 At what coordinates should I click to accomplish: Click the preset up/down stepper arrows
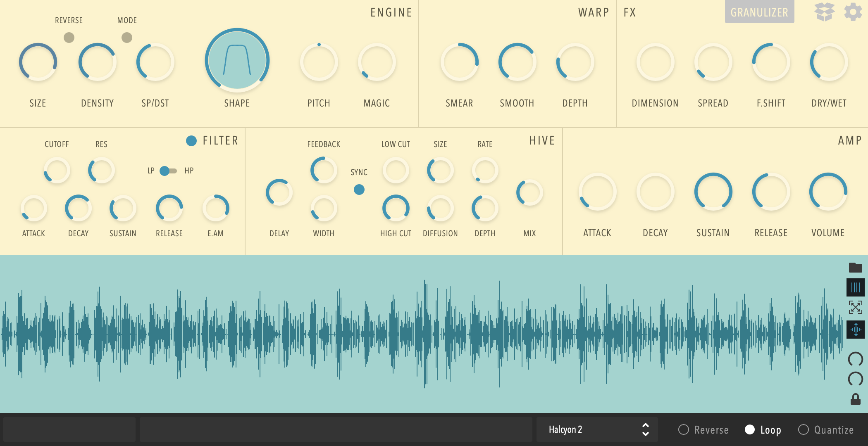point(645,429)
